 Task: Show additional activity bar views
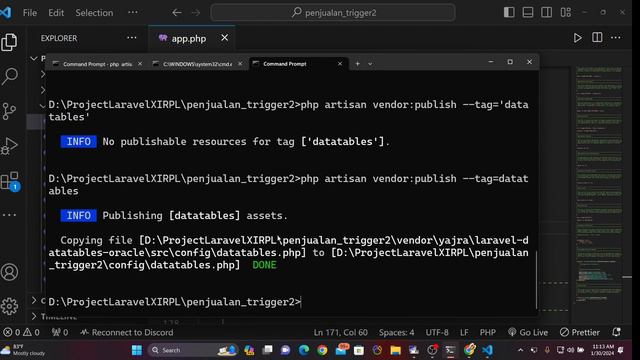click(x=9, y=215)
